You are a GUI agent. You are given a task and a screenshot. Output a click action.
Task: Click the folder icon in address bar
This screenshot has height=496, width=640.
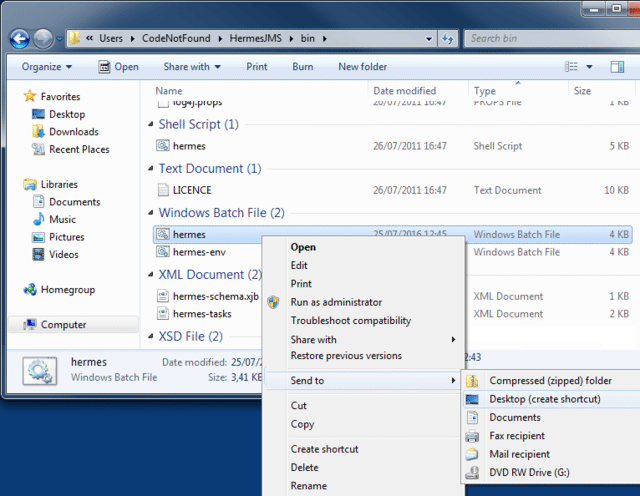pyautogui.click(x=75, y=38)
